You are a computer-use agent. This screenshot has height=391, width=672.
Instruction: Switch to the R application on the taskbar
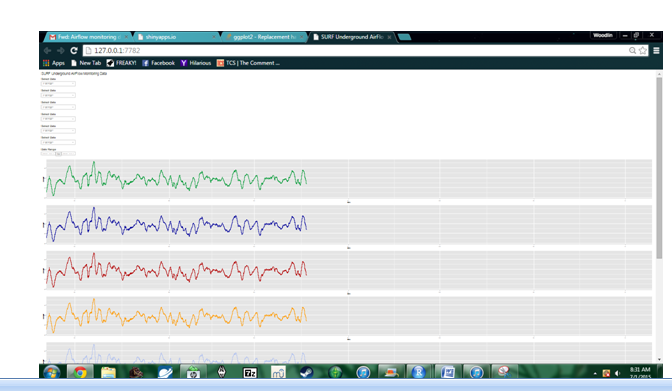[418, 372]
